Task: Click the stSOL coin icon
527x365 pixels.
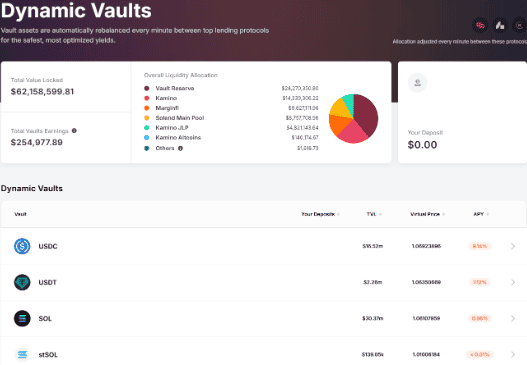Action: pyautogui.click(x=22, y=354)
